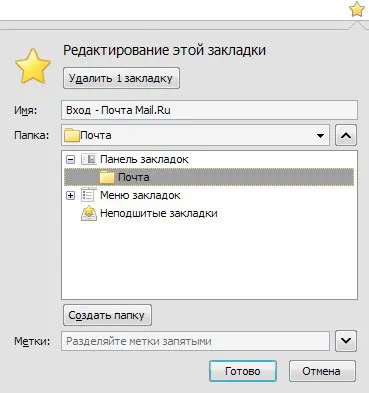Click folder icon in Папка combo box
The height and width of the screenshot is (393, 369).
71,136
